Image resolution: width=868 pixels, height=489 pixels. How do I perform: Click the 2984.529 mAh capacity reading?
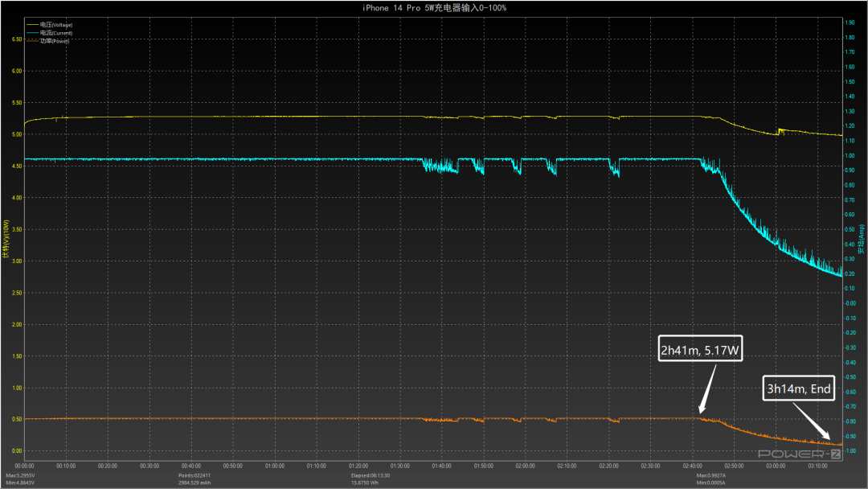(x=194, y=483)
